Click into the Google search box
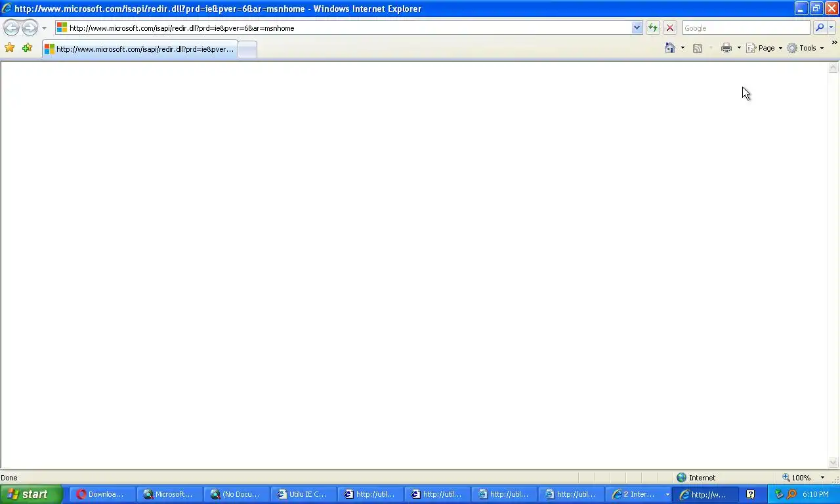The width and height of the screenshot is (840, 504). 745,28
